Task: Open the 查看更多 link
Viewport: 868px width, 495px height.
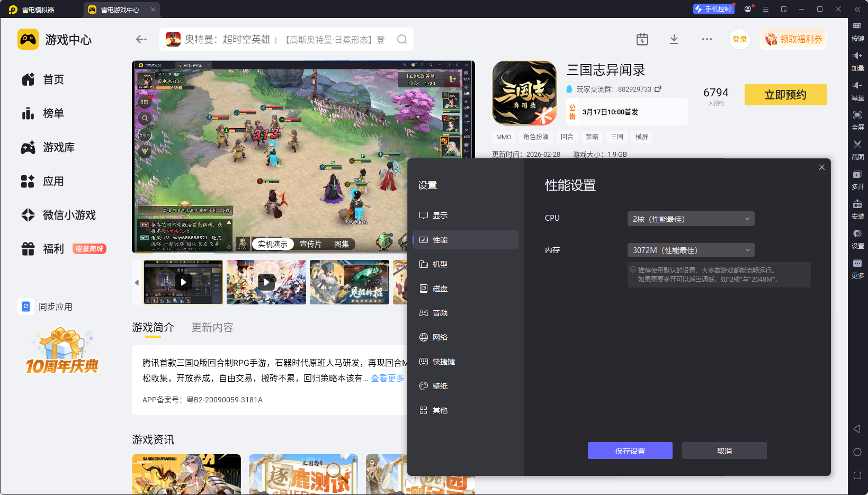Action: [387, 378]
